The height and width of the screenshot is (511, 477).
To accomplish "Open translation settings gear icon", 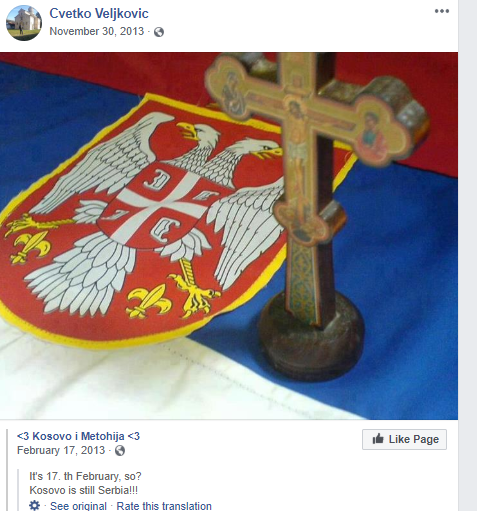I will coord(35,505).
